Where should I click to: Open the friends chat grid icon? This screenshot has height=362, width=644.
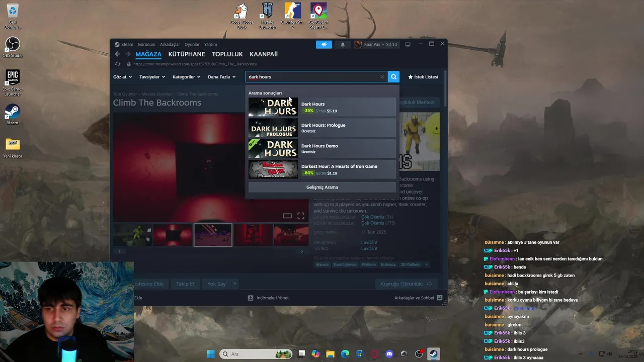440,298
